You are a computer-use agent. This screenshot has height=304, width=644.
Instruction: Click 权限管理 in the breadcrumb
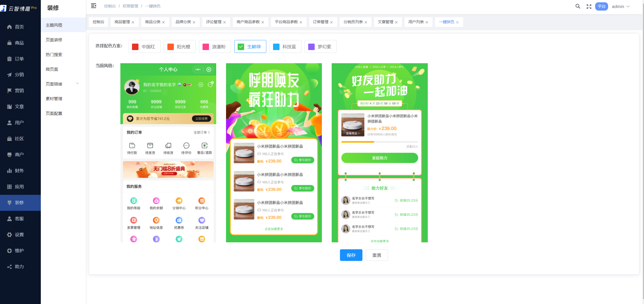tap(130, 6)
